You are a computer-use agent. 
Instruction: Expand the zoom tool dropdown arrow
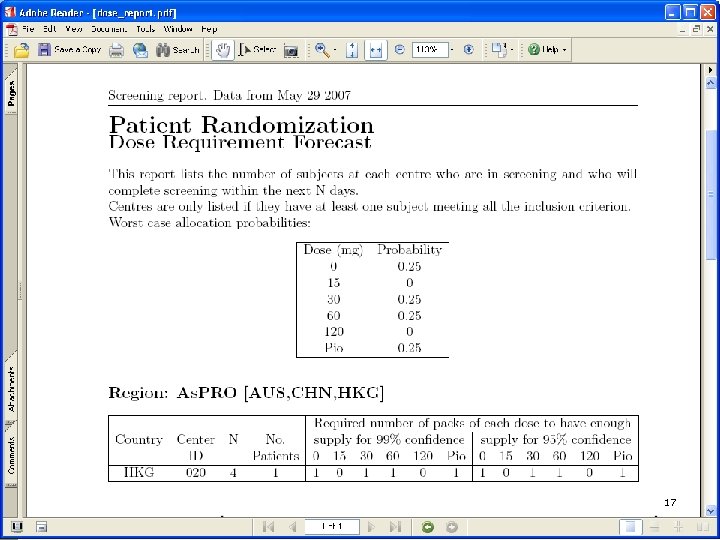coord(335,50)
